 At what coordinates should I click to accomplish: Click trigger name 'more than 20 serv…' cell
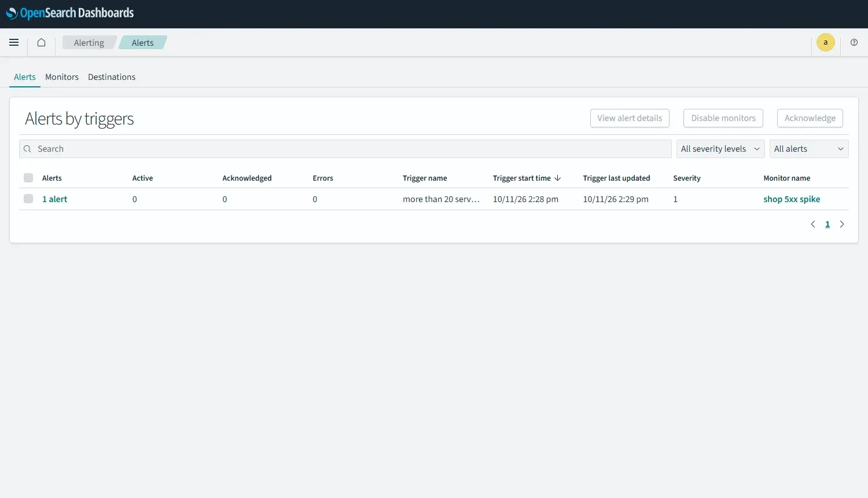(442, 199)
